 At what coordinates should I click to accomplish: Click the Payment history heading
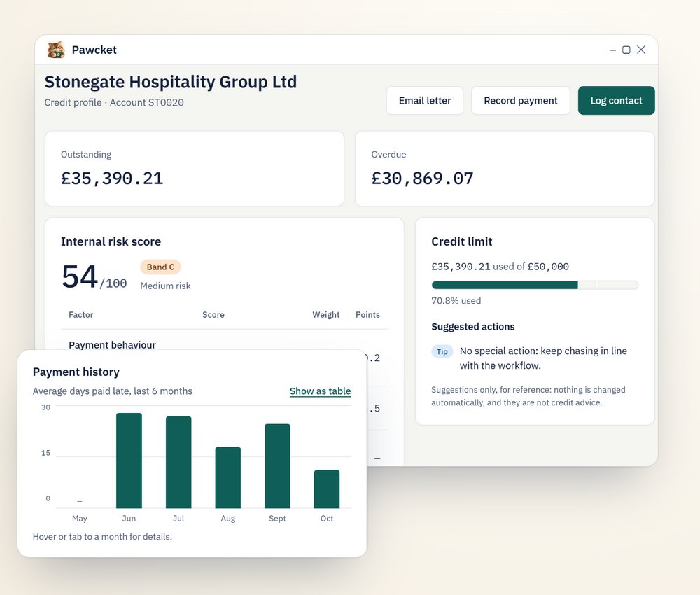(76, 372)
